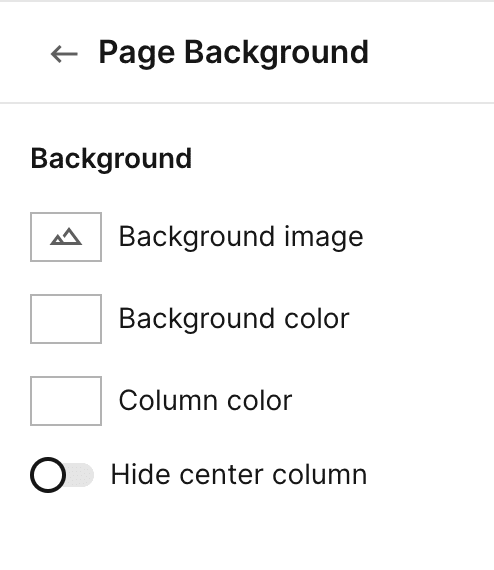
Task: Change the center column color
Action: coord(66,401)
